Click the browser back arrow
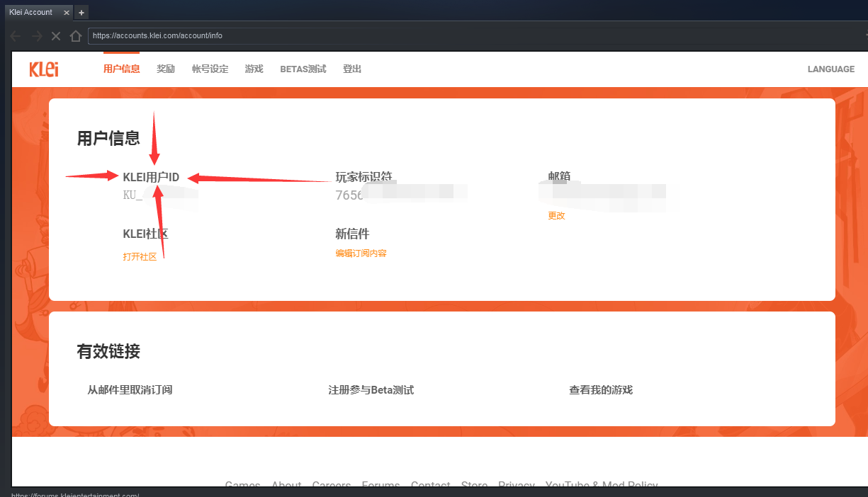 pyautogui.click(x=16, y=35)
